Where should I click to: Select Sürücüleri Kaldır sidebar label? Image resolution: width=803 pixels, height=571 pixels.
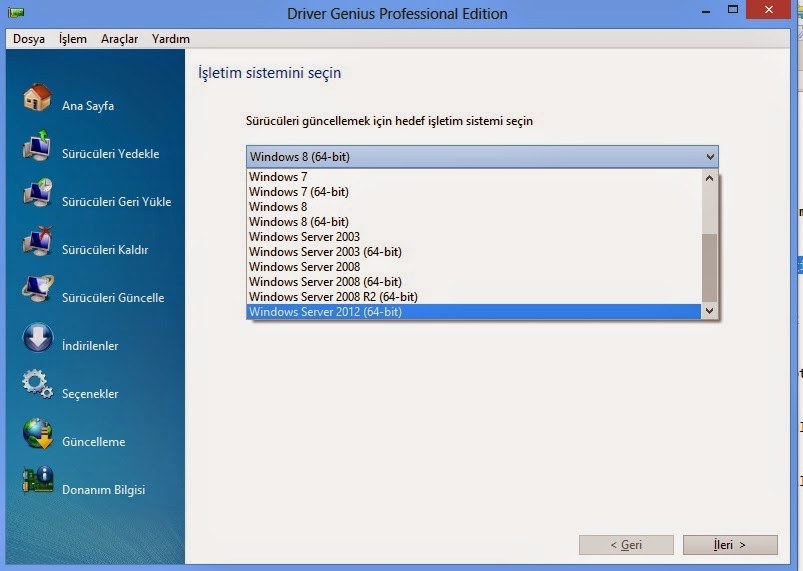tap(105, 250)
